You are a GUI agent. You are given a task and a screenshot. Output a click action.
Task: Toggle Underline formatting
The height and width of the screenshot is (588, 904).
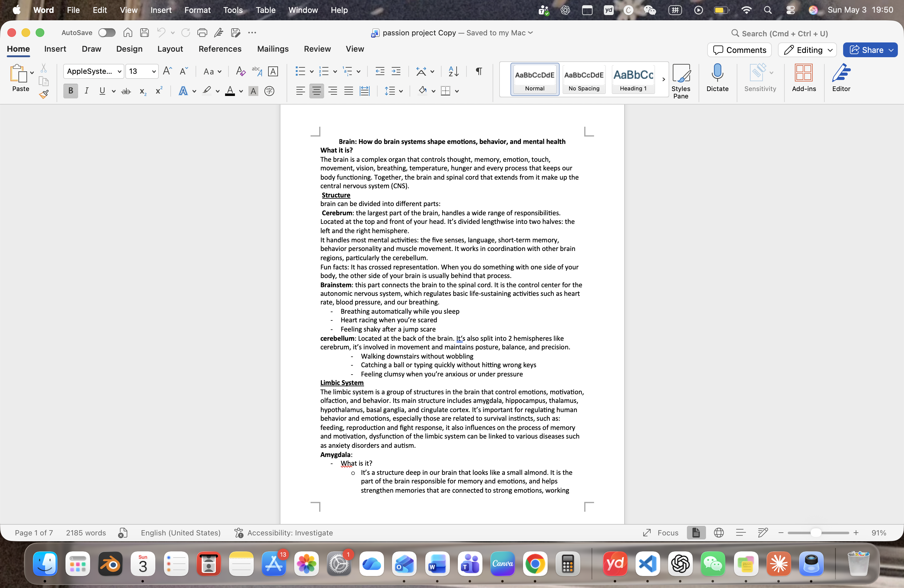[x=102, y=91]
